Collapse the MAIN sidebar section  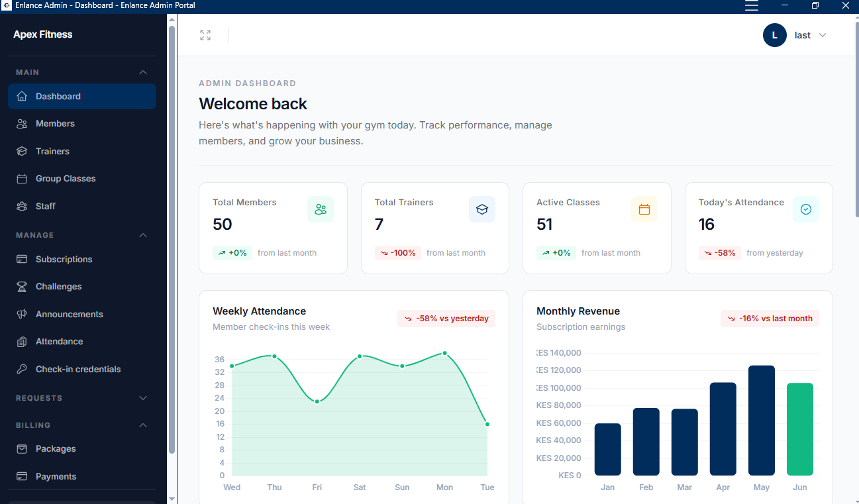(143, 72)
